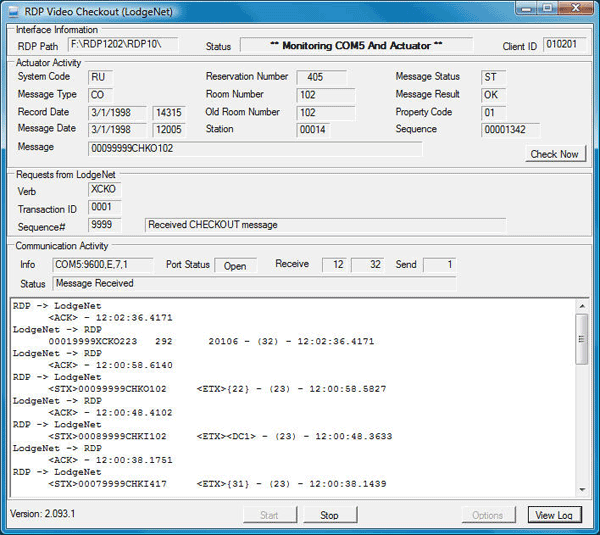Click the Message Received status field
Viewport: 600px width, 535px height.
pos(254,284)
